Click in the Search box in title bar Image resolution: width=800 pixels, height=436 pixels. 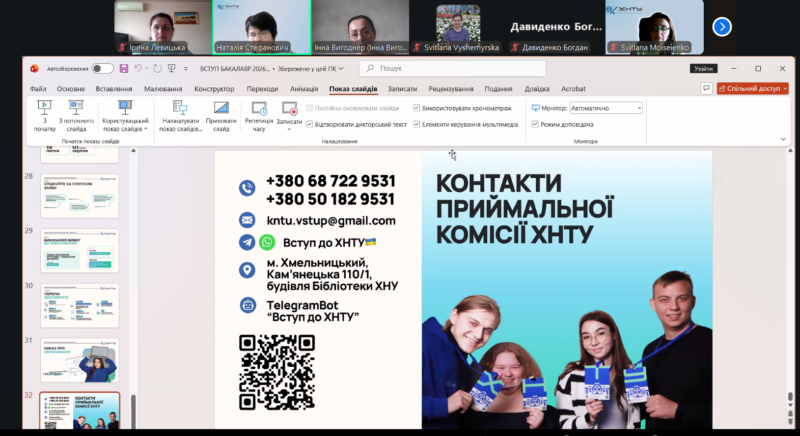(x=450, y=68)
